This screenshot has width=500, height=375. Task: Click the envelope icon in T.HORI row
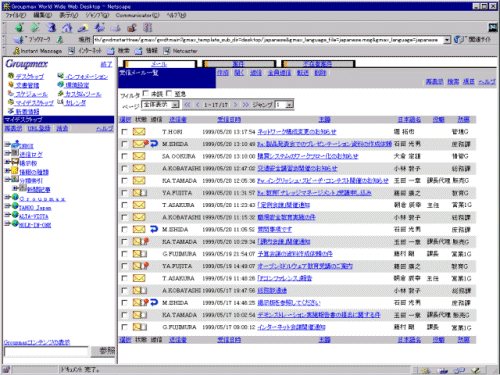tap(139, 132)
